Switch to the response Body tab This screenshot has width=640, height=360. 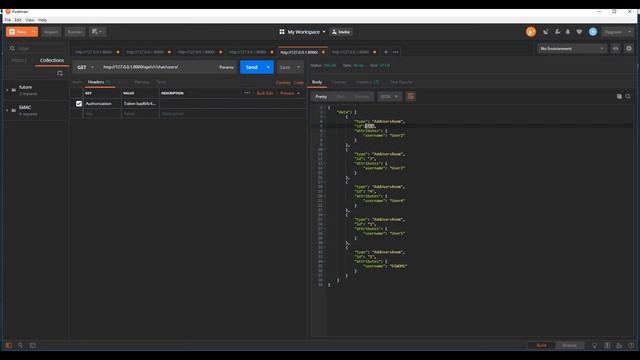pos(317,82)
